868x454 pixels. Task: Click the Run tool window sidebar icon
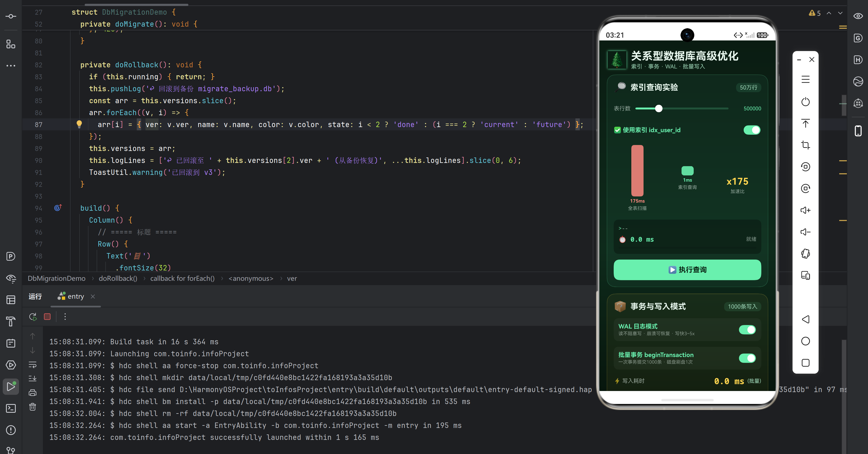click(11, 386)
